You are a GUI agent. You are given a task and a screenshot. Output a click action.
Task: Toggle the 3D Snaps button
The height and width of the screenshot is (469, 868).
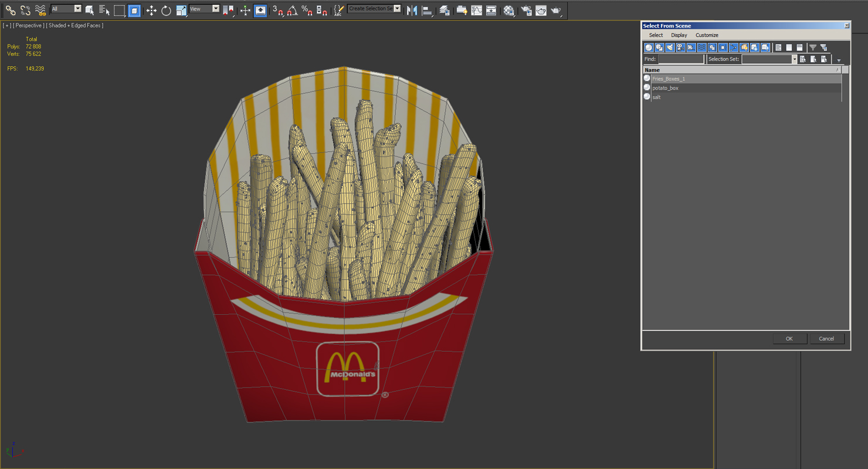click(x=278, y=10)
